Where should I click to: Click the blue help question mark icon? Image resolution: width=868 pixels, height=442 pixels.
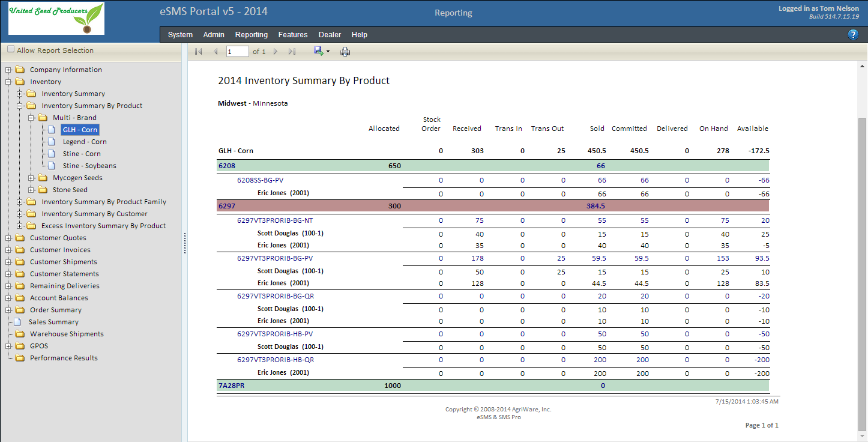853,35
